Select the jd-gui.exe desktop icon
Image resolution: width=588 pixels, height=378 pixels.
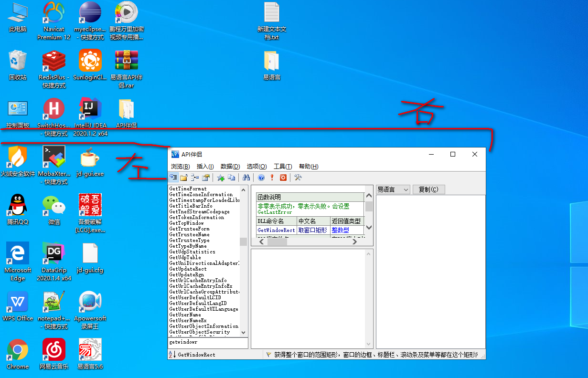click(x=90, y=162)
